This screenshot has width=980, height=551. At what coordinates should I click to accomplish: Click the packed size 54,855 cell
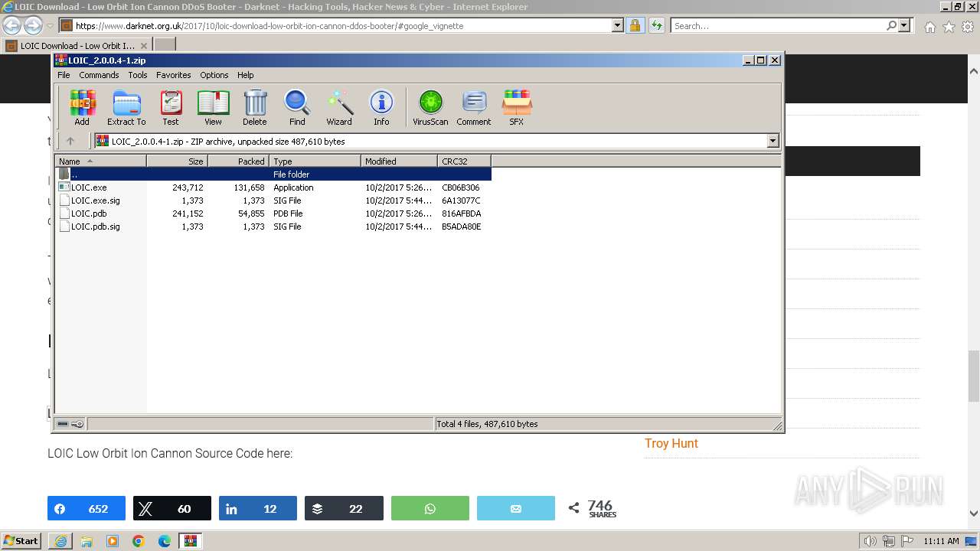251,214
